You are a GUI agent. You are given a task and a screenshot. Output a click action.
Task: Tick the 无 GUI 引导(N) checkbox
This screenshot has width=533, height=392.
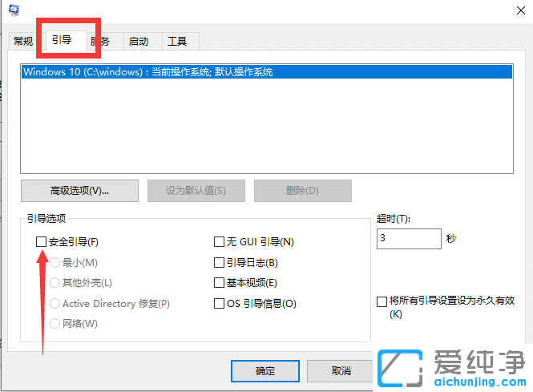pos(220,242)
